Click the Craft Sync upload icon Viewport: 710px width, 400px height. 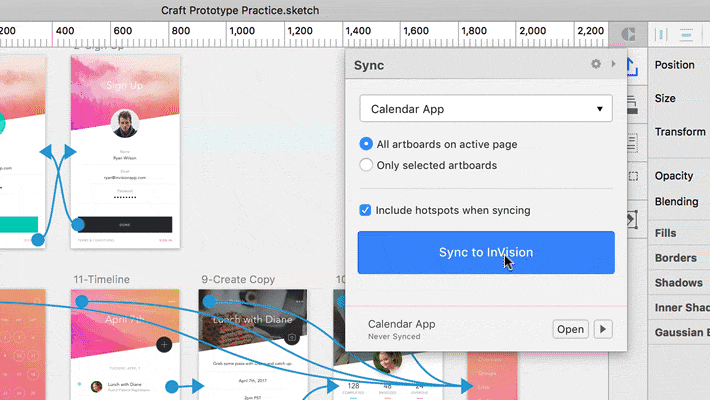click(x=633, y=68)
